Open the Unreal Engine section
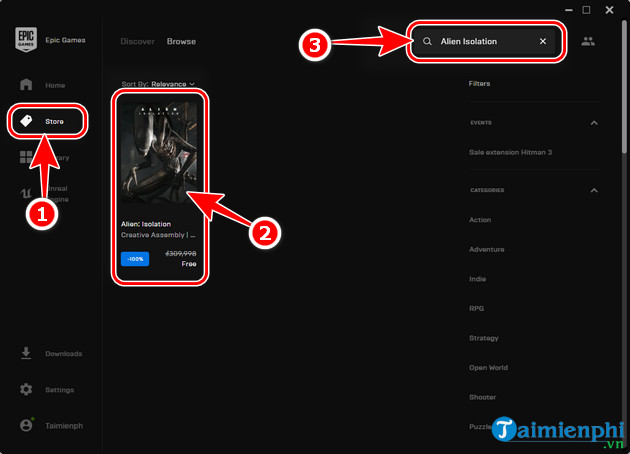Viewport: 630px width, 454px height. click(x=44, y=194)
